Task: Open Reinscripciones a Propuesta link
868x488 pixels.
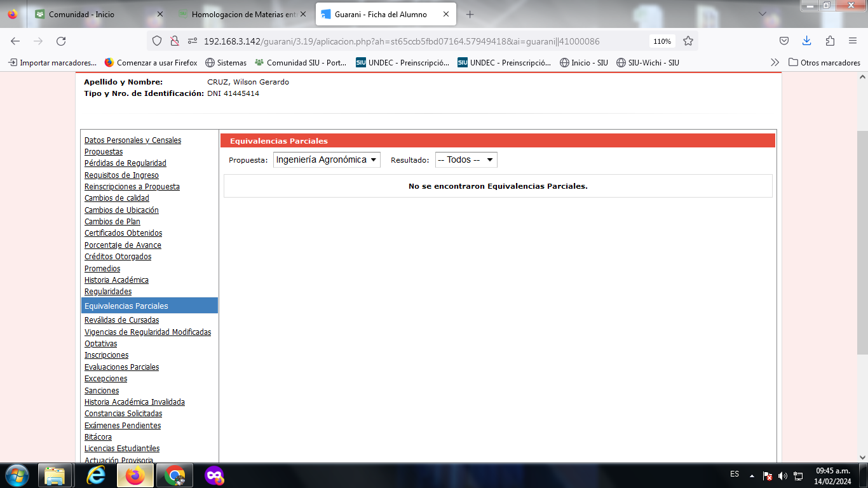Action: [x=132, y=186]
